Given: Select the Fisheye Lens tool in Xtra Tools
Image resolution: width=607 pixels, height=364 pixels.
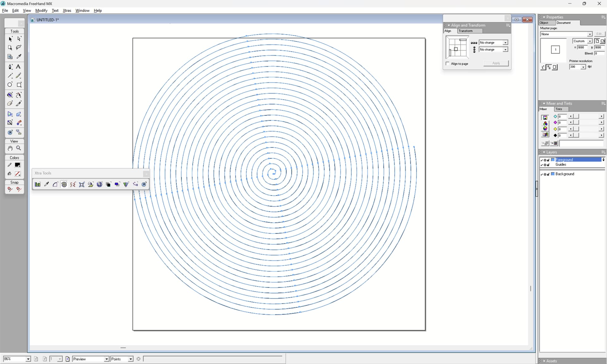Looking at the screenshot, I should (x=100, y=185).
